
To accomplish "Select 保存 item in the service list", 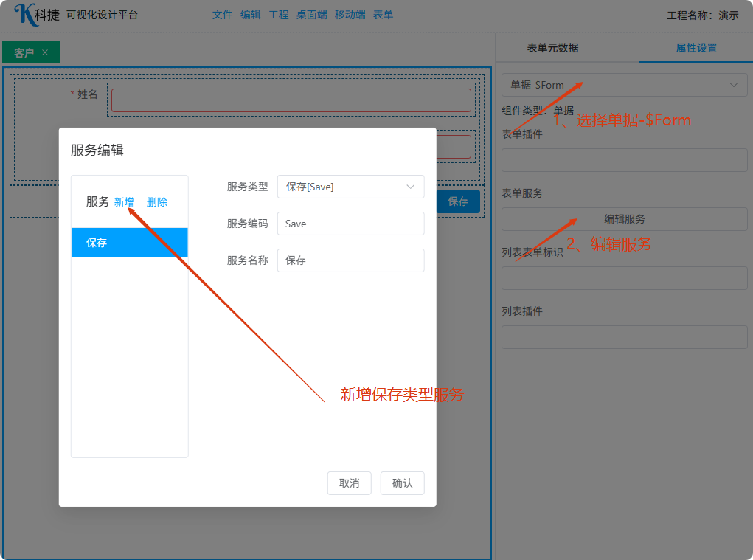I will (x=129, y=243).
